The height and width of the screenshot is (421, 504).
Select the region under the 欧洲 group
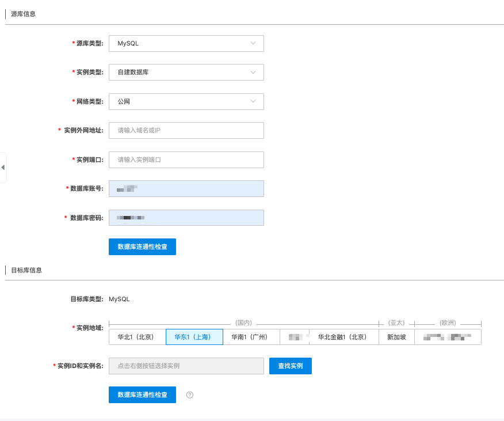click(448, 337)
